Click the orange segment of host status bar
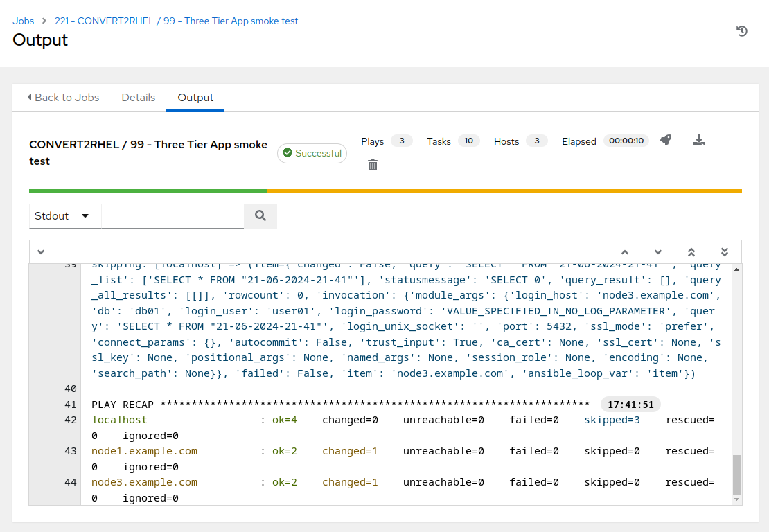The width and height of the screenshot is (769, 532). (504, 190)
